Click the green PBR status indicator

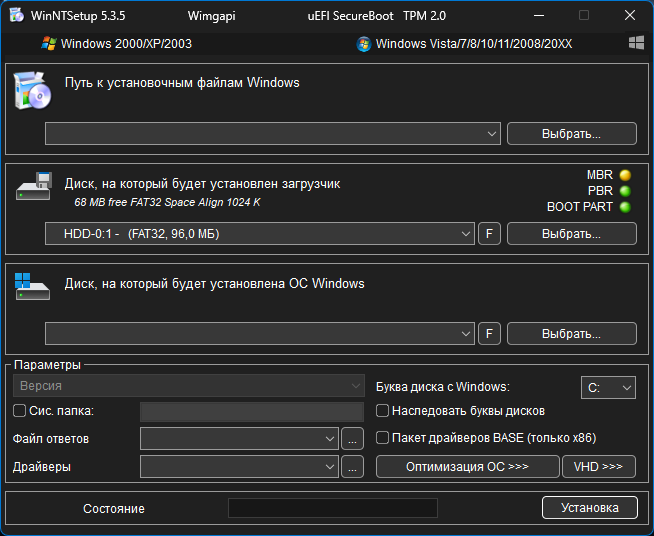pyautogui.click(x=625, y=191)
